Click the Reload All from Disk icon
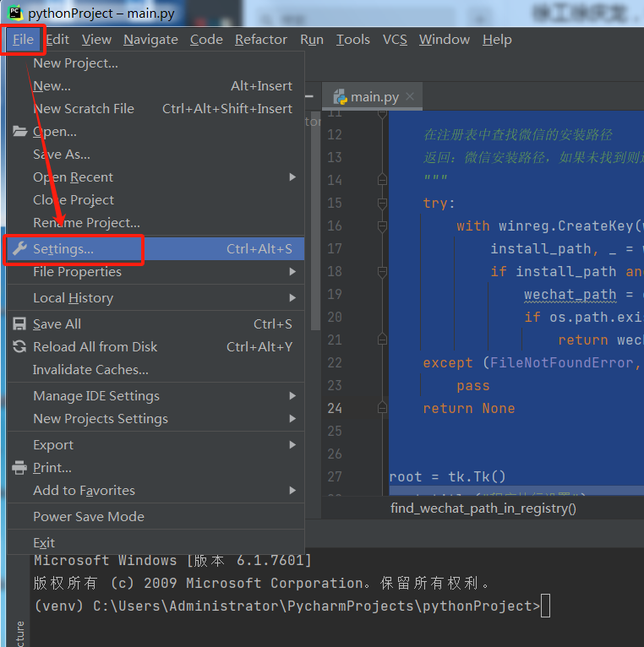The width and height of the screenshot is (644, 647). pos(19,347)
